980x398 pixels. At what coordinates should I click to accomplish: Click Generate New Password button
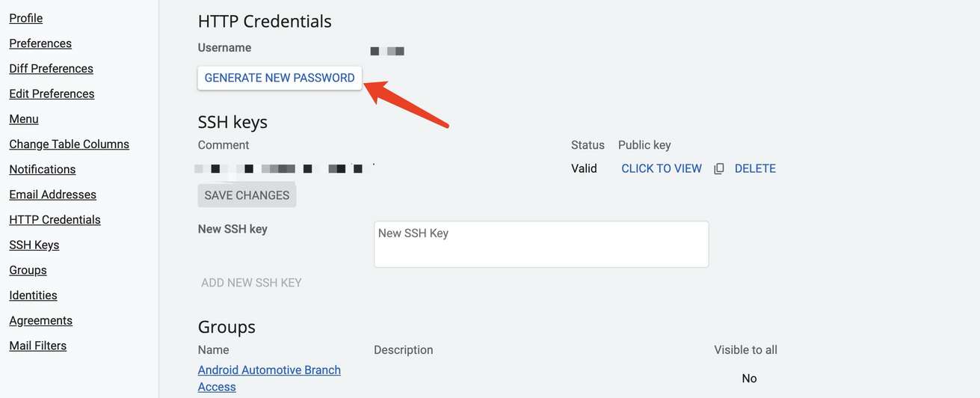point(280,78)
